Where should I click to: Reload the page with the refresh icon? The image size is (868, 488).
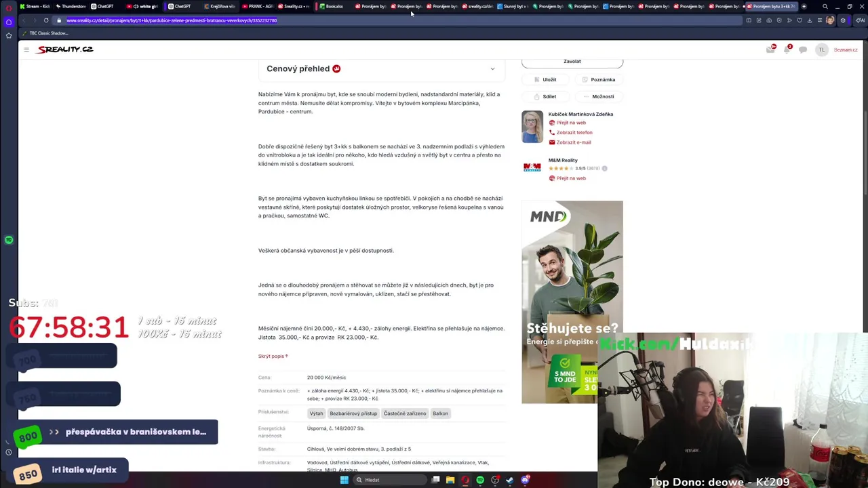[x=46, y=20]
